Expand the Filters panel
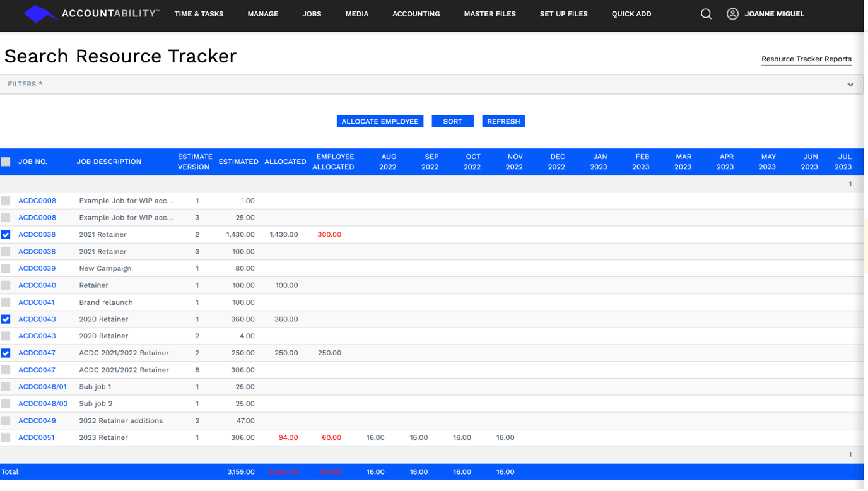This screenshot has width=868, height=491. point(850,83)
